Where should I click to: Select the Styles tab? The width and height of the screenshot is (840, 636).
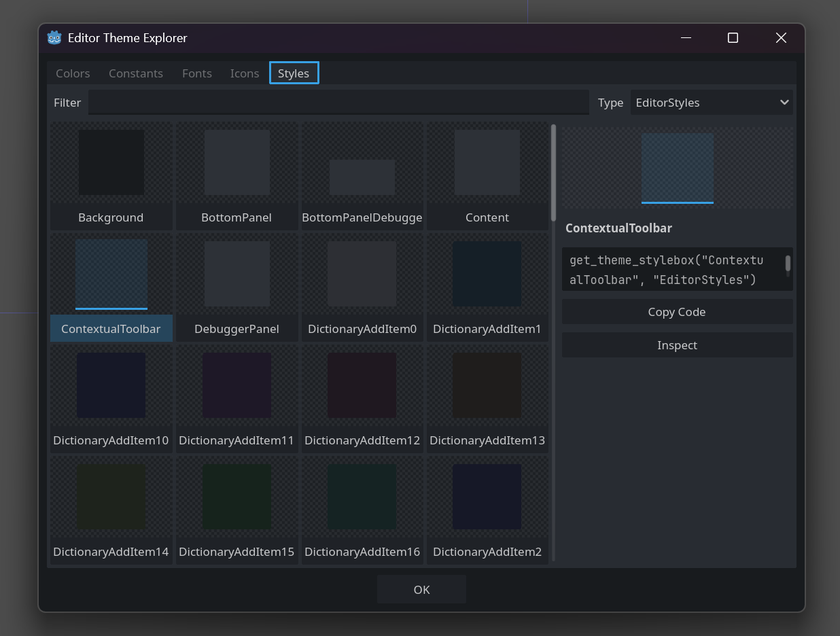294,73
